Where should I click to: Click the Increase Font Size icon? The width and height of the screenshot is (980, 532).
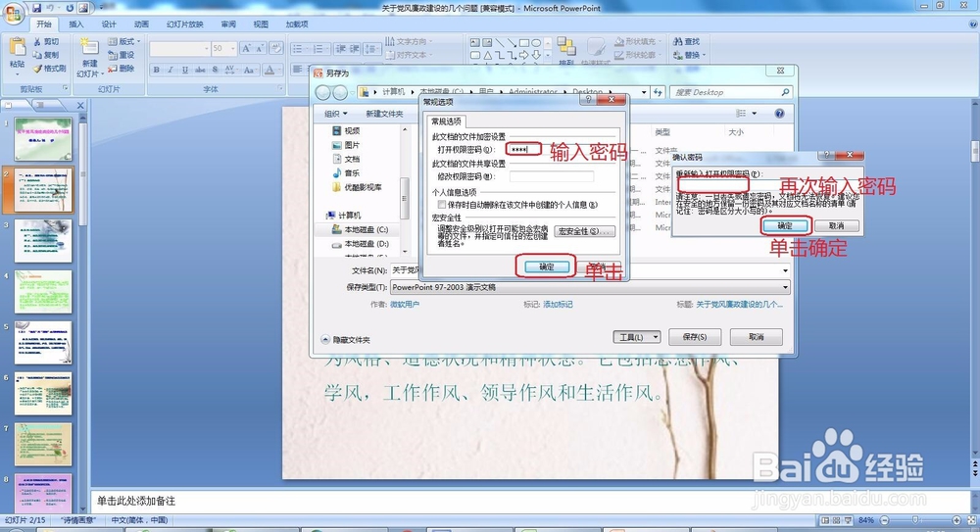tap(246, 48)
